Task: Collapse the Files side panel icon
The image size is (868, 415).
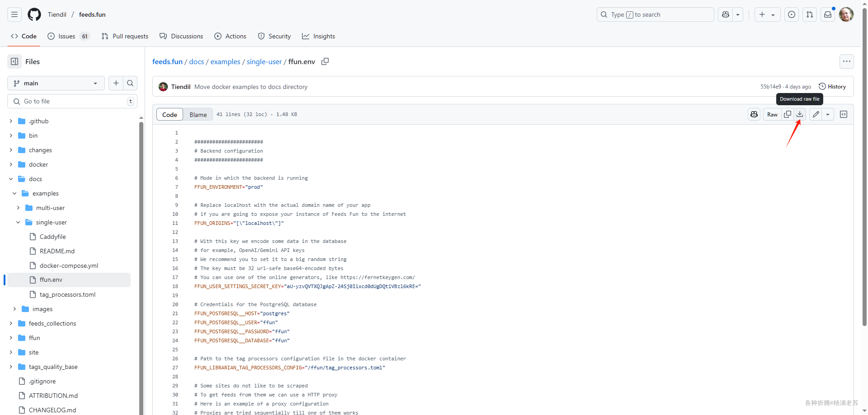Action: click(x=14, y=61)
